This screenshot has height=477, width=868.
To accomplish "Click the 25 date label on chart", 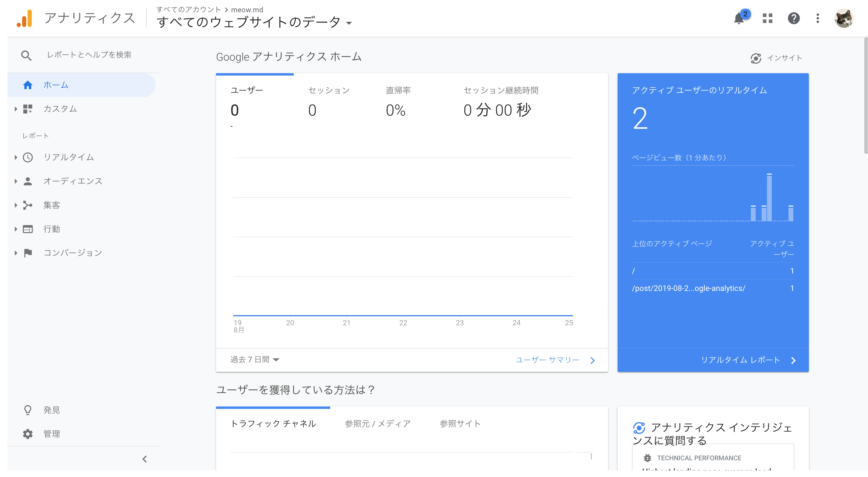I will tap(569, 323).
